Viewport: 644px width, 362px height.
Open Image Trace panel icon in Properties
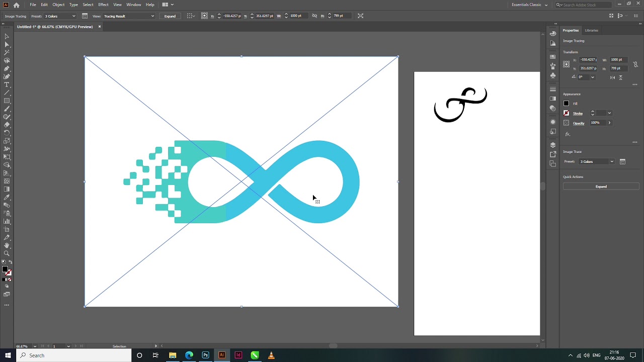pyautogui.click(x=622, y=161)
